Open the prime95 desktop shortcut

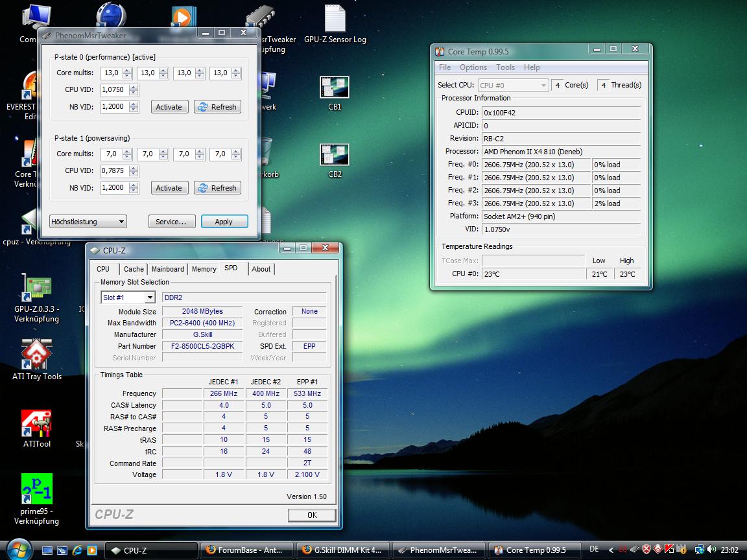tap(36, 488)
